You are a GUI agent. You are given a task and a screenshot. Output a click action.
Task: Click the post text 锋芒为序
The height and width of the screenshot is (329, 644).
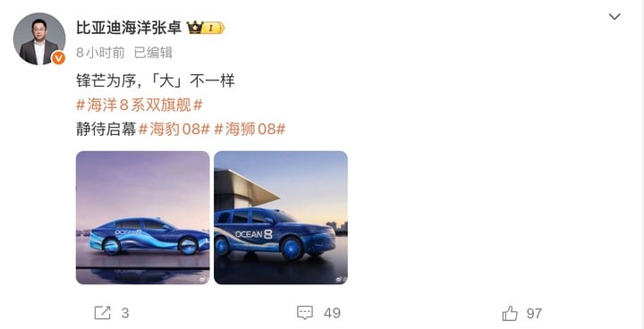pos(106,80)
